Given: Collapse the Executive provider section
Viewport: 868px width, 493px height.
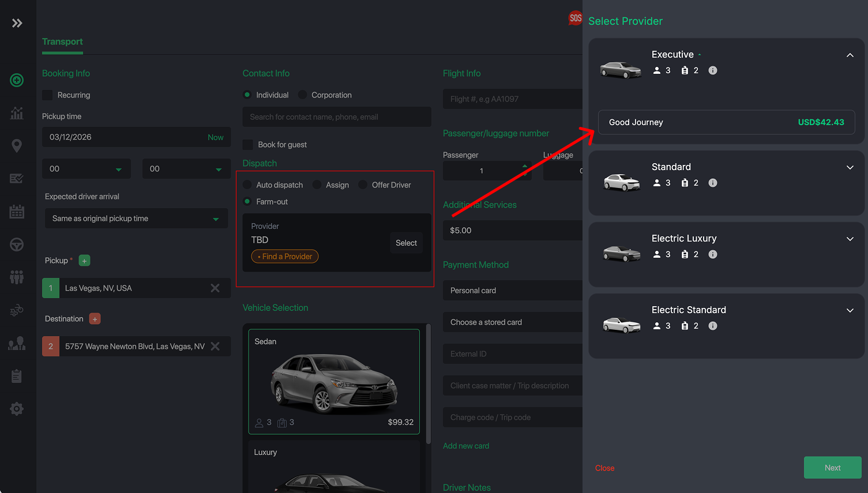Looking at the screenshot, I should [x=850, y=55].
